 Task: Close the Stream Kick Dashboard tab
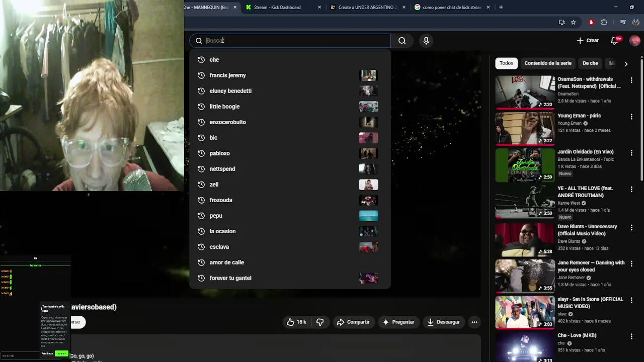coord(319,7)
